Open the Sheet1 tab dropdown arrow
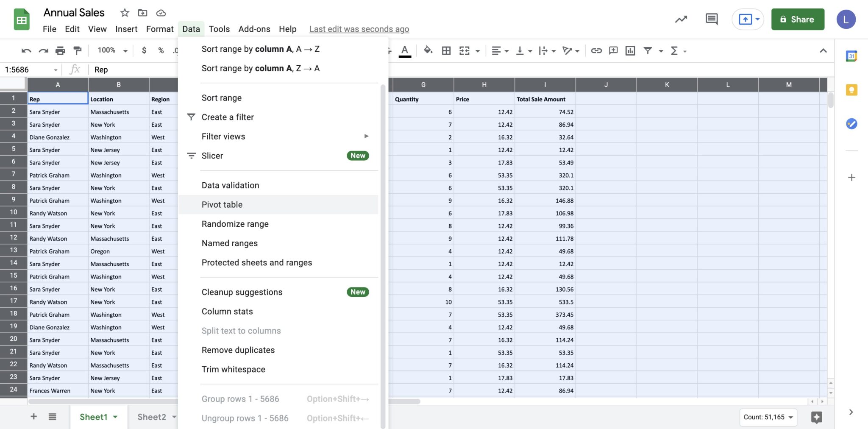 pyautogui.click(x=115, y=417)
